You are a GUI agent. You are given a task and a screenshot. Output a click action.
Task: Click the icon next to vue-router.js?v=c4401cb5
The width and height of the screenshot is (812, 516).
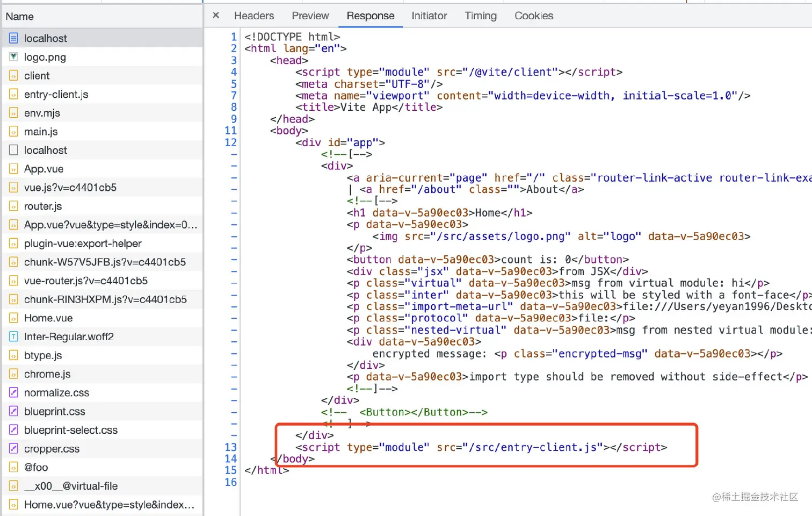coord(14,281)
